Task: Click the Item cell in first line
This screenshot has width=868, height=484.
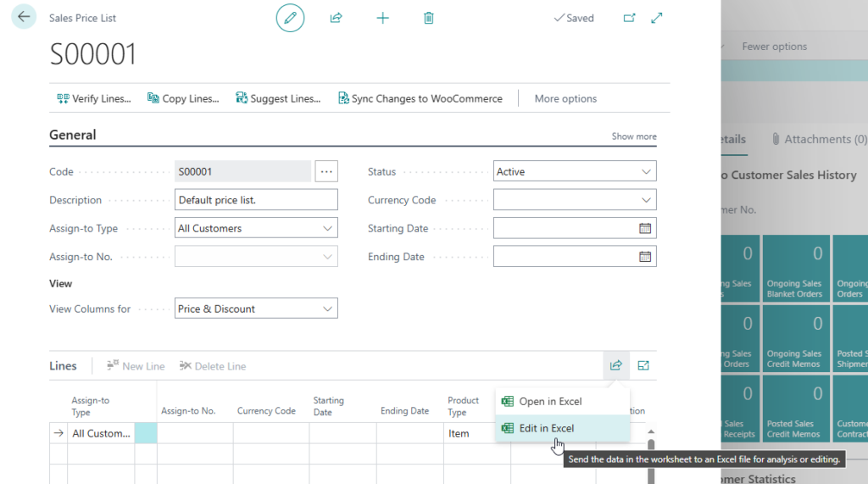Action: 476,433
